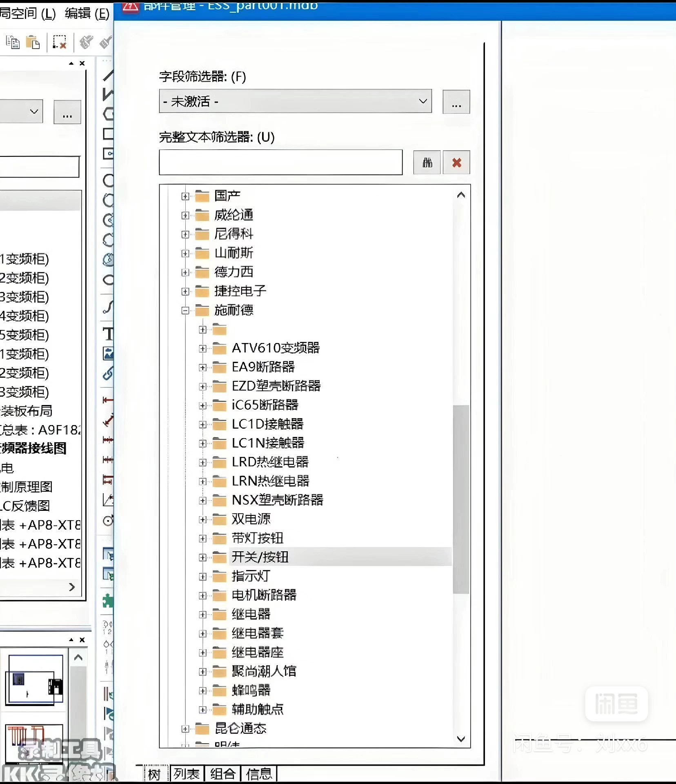Select the 辅助触点 folder

pyautogui.click(x=258, y=710)
